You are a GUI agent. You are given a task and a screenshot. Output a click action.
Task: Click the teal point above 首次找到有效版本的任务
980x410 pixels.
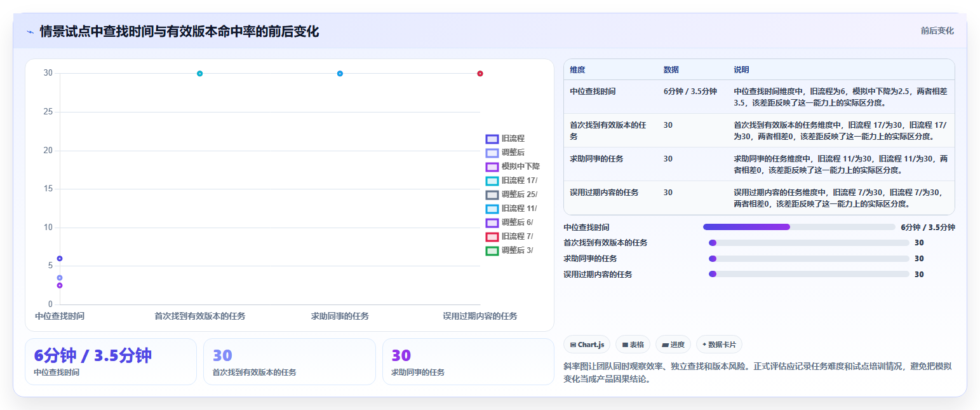[x=199, y=74]
